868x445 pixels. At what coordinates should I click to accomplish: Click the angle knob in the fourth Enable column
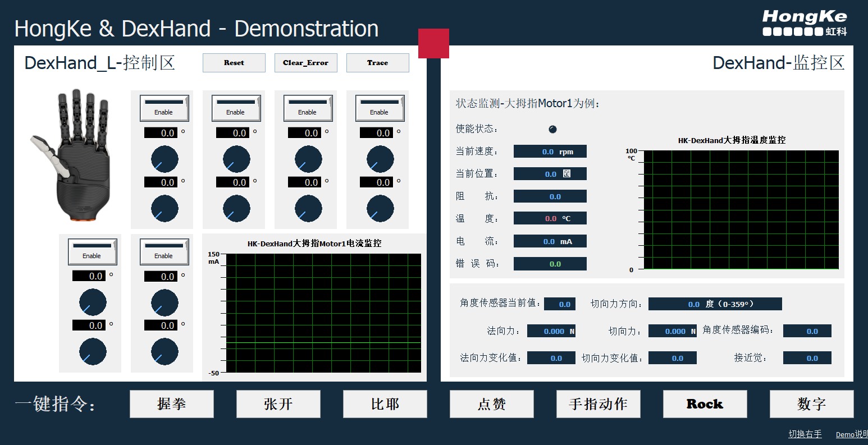380,159
